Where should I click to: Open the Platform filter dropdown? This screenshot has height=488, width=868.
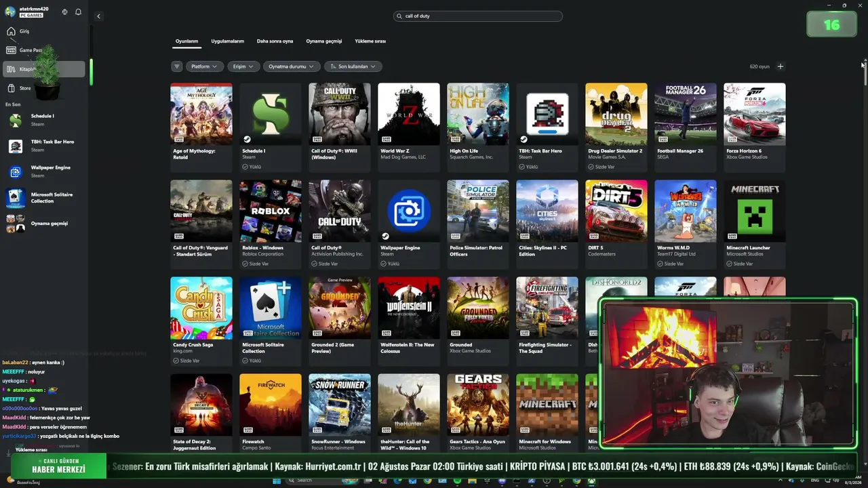tap(205, 66)
